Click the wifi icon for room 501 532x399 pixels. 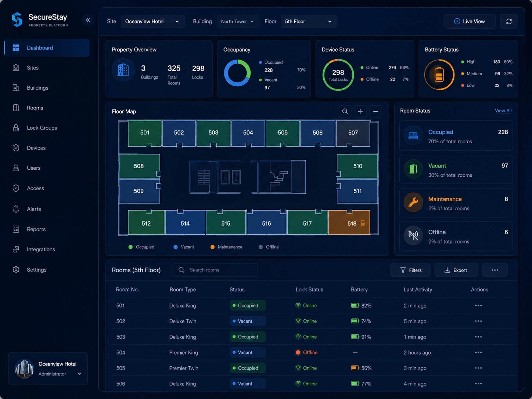coord(298,305)
